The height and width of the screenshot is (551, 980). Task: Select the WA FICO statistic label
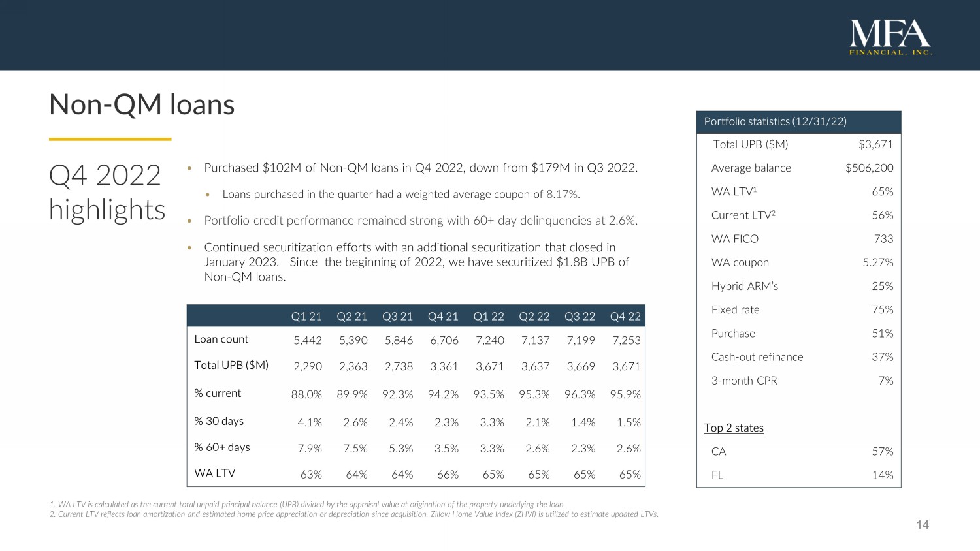click(735, 239)
